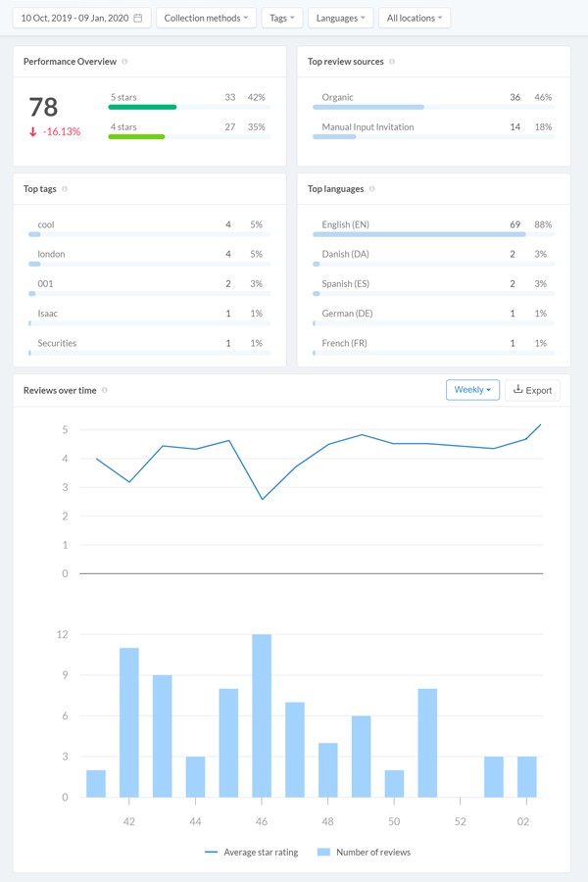Toggle Average star rating legend item

pos(251,852)
